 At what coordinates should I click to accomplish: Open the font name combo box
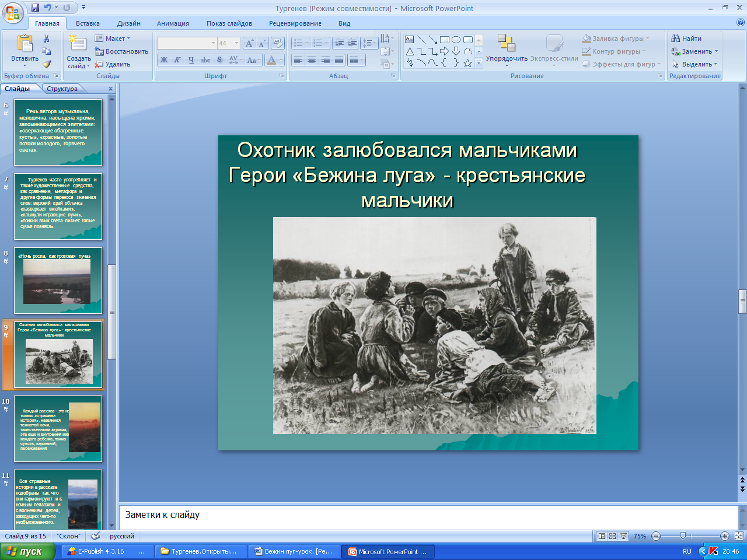[187, 43]
